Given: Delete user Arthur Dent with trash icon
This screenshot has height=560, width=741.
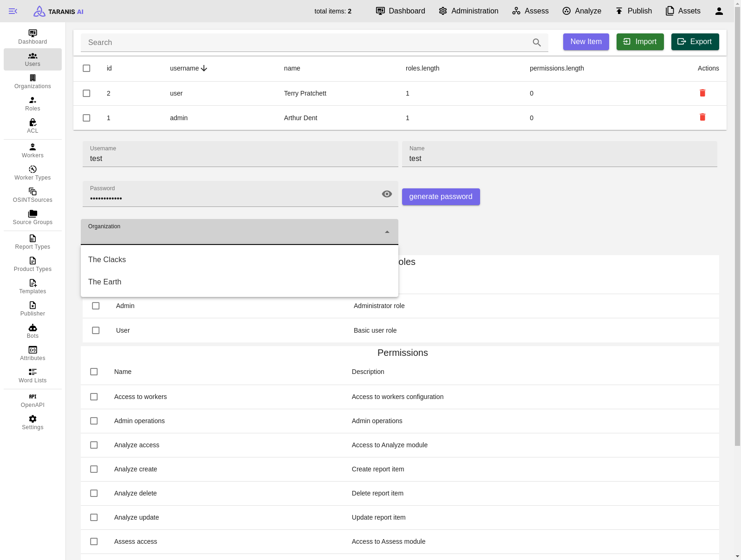Looking at the screenshot, I should tap(702, 117).
